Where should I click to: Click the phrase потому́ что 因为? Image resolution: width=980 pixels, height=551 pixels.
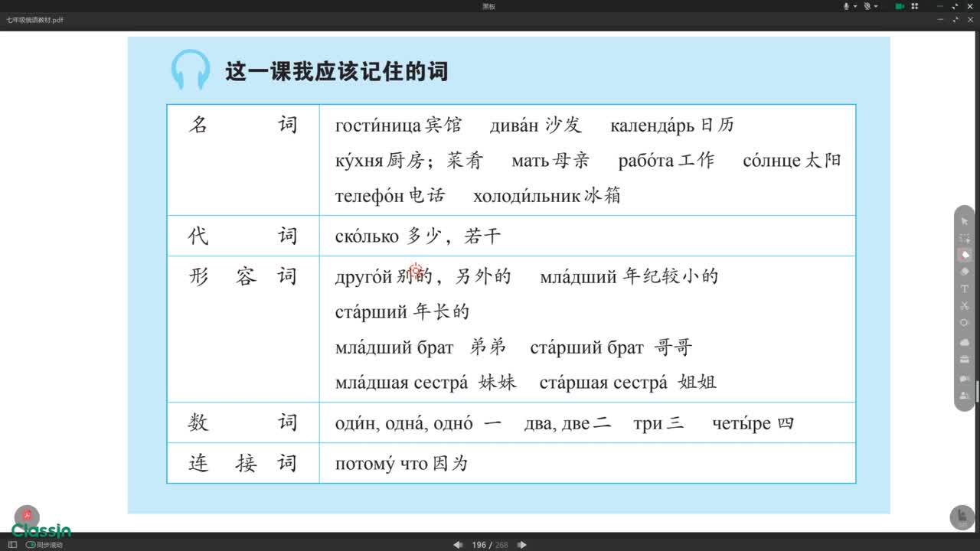click(x=401, y=463)
